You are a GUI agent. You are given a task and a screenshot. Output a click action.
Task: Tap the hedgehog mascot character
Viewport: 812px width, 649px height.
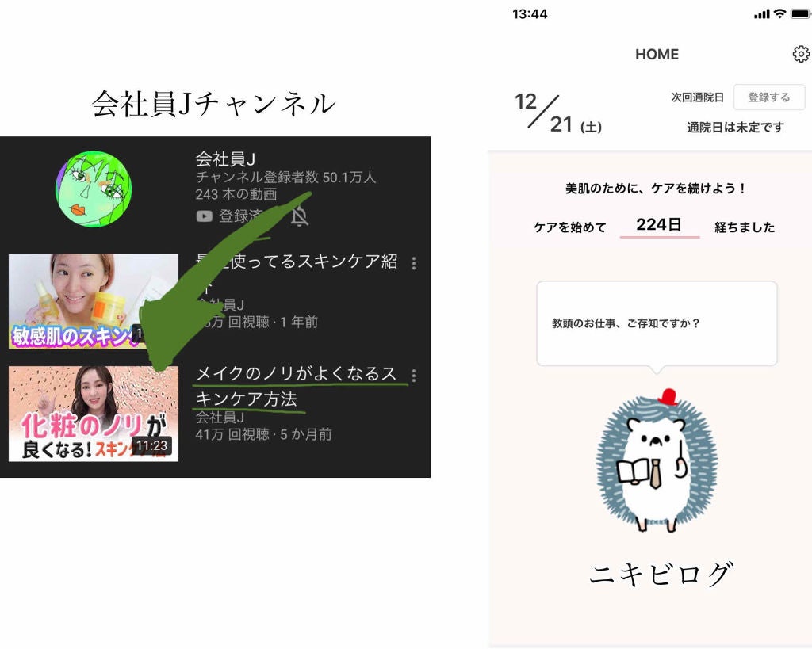(657, 462)
